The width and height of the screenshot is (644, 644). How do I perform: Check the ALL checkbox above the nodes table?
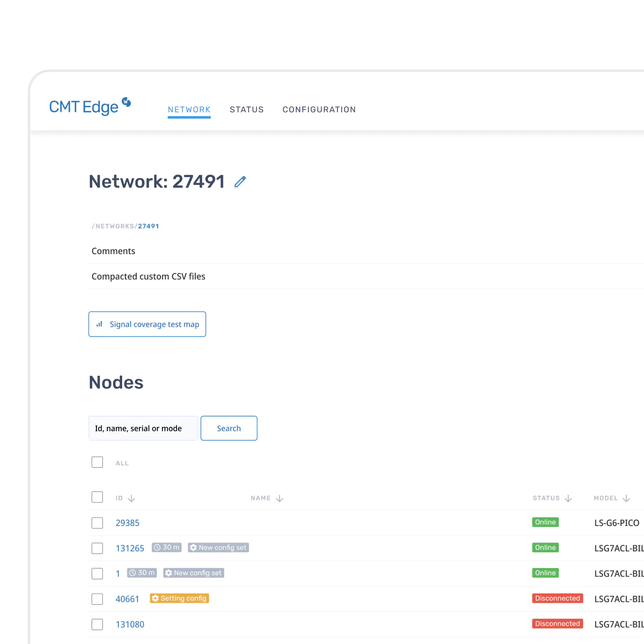pos(97,462)
